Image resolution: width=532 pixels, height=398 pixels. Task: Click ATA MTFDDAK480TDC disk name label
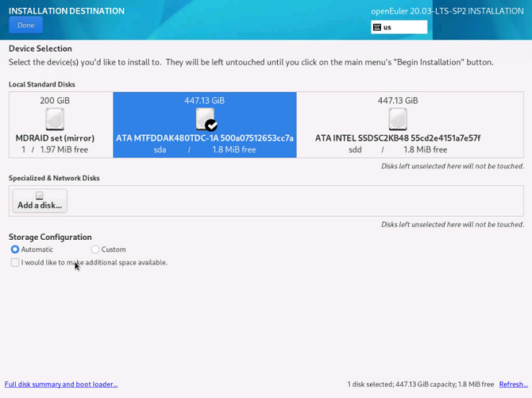point(205,138)
